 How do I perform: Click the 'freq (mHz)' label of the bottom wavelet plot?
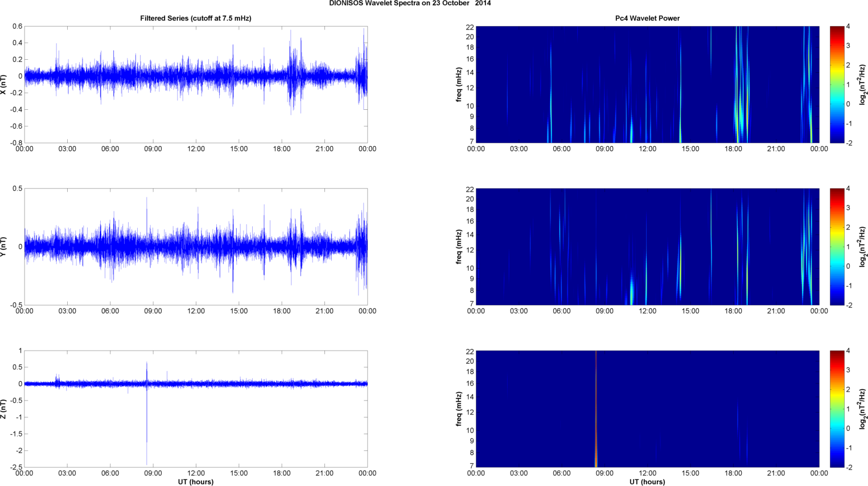tap(458, 409)
